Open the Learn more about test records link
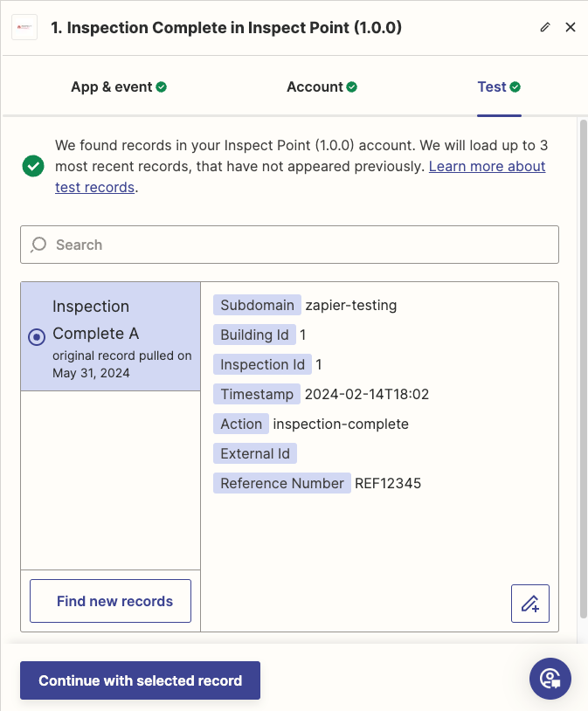The image size is (588, 711). (487, 166)
